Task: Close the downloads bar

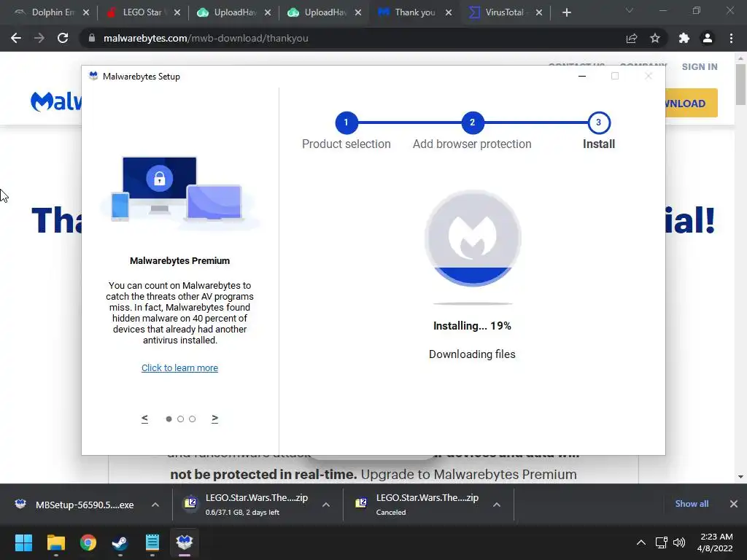Action: click(x=734, y=504)
